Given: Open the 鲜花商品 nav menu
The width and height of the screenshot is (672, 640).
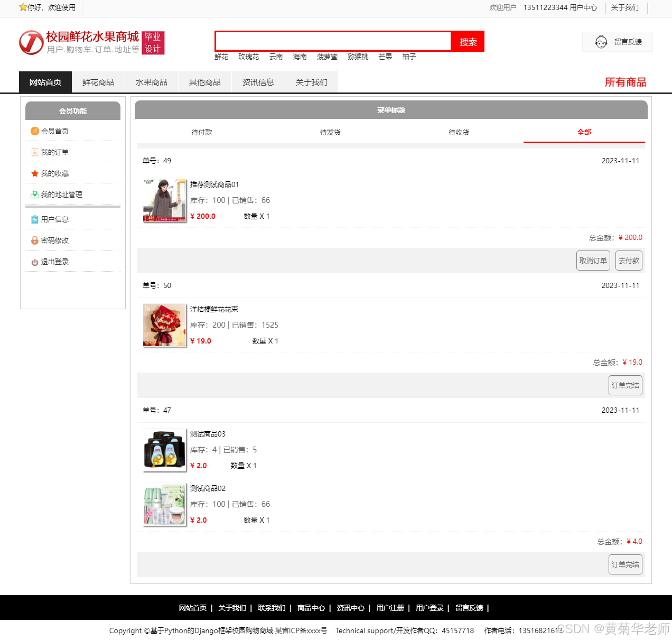Looking at the screenshot, I should click(98, 82).
